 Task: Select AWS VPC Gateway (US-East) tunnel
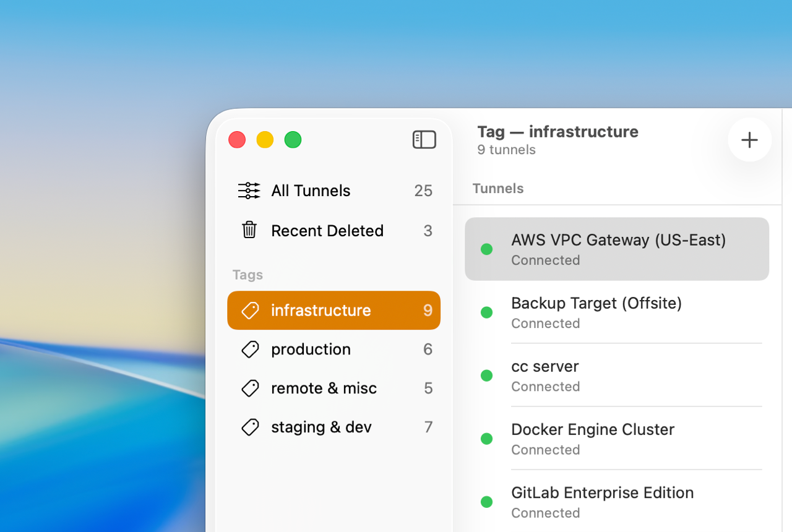pos(617,249)
